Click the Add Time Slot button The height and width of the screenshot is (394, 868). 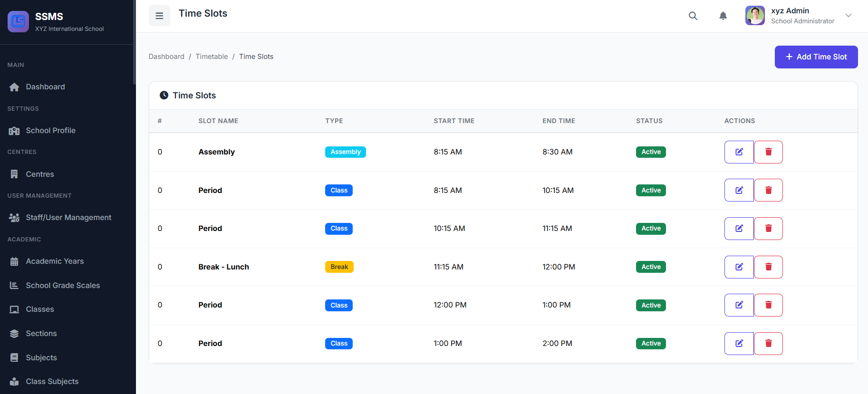(x=816, y=57)
